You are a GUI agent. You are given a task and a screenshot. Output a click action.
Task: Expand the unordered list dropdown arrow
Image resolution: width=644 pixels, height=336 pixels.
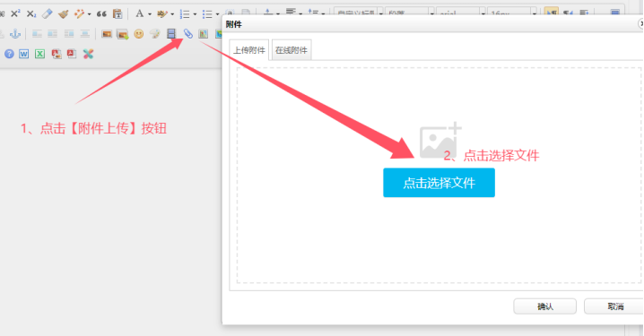click(217, 14)
